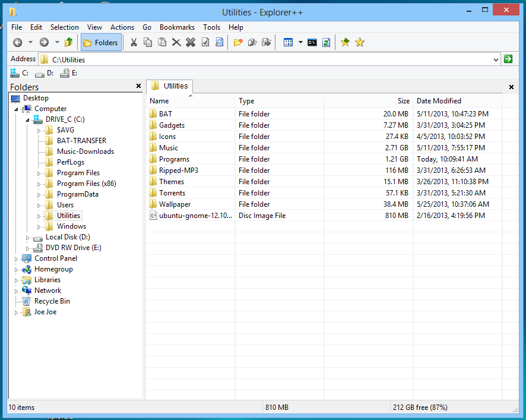This screenshot has width=526, height=420.
Task: Open the Bookmarks menu
Action: (x=177, y=27)
